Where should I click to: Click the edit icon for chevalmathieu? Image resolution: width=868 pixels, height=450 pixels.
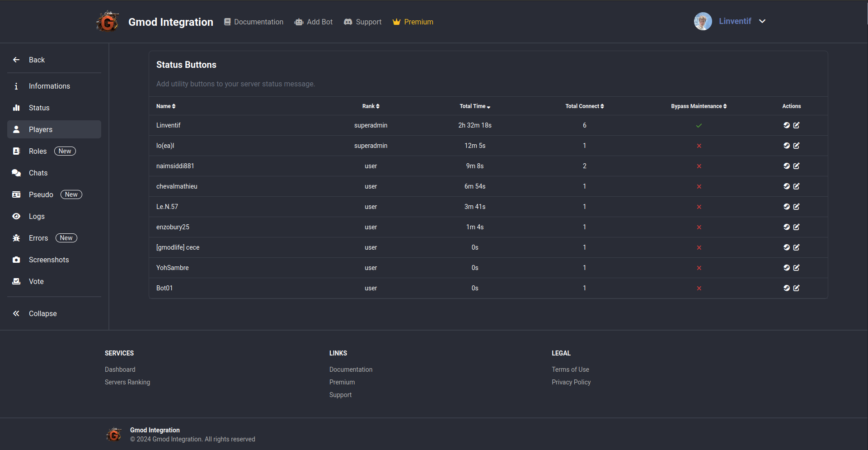pos(796,186)
